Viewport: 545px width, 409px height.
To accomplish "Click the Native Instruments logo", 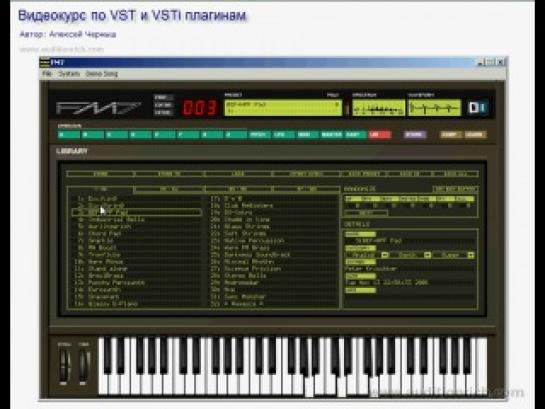I will pyautogui.click(x=478, y=107).
